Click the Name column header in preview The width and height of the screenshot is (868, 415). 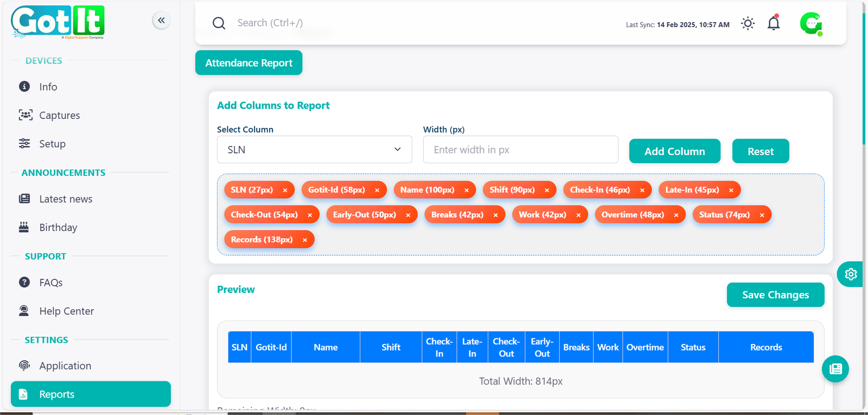[x=325, y=347]
